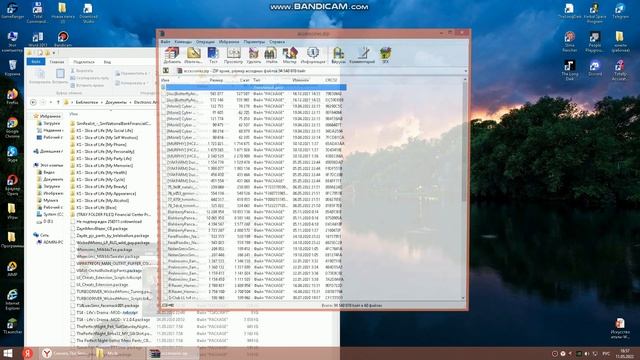Open the Избранное menu in WinRAR
The height and width of the screenshot is (360, 640).
pos(229,42)
